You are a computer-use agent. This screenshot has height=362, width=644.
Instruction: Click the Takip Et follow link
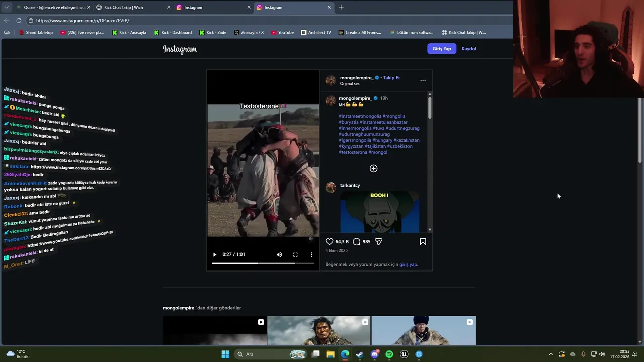tap(391, 78)
